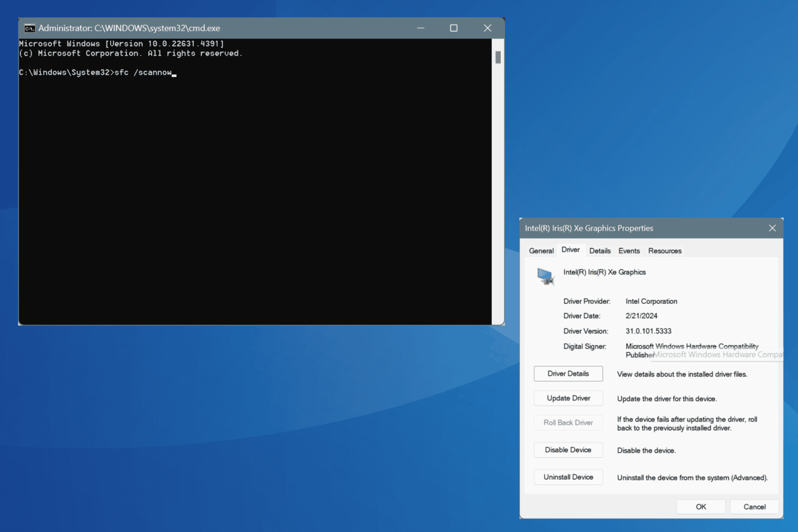The width and height of the screenshot is (798, 532).
Task: Minimize the Command Prompt window
Action: (420, 28)
